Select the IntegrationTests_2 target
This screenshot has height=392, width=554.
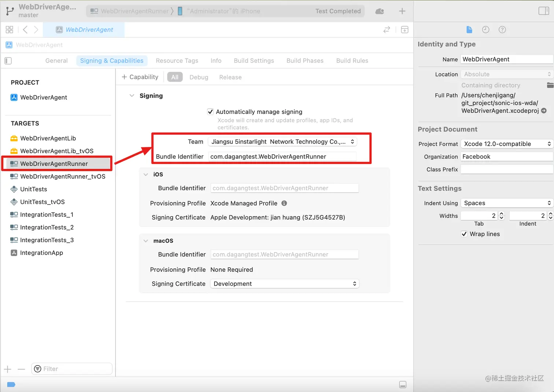tap(42, 228)
